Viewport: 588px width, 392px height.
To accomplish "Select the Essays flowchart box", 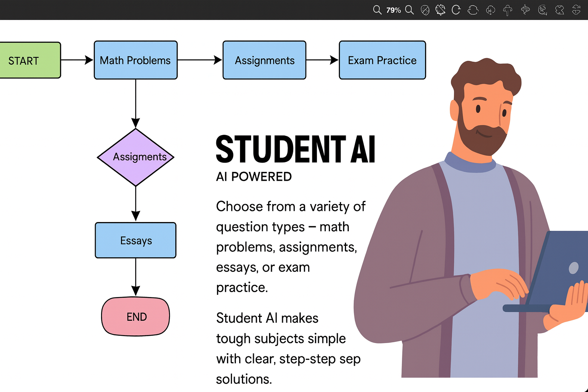I will click(136, 240).
